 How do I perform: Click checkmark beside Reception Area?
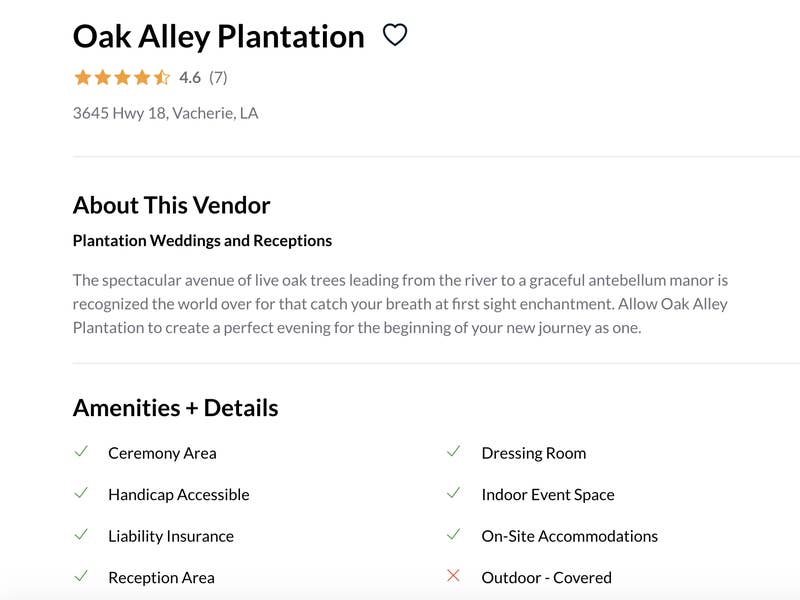tap(81, 576)
